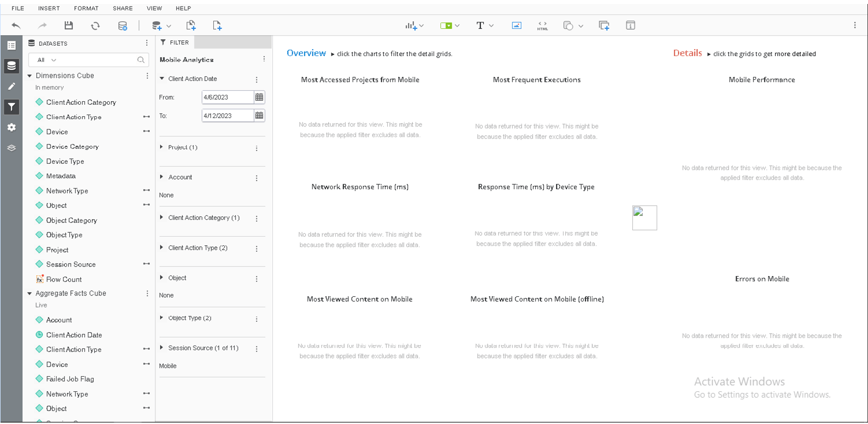The height and width of the screenshot is (424, 868).
Task: Expand the Project (1) filter section
Action: click(162, 147)
